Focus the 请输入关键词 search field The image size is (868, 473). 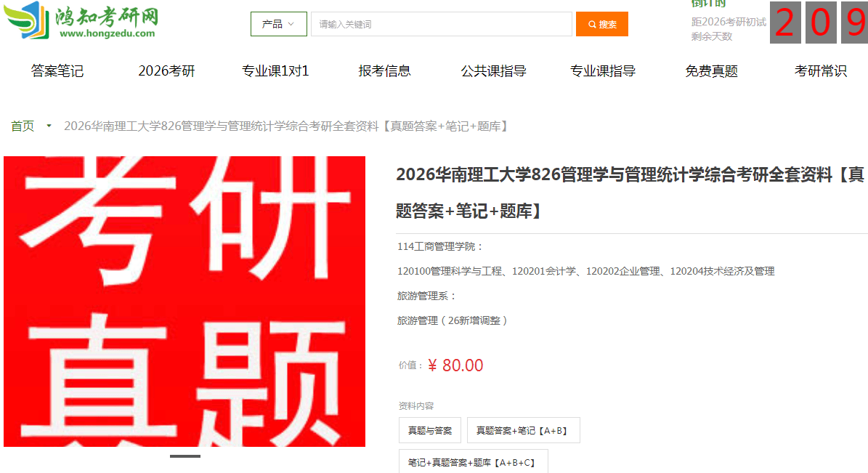click(441, 24)
